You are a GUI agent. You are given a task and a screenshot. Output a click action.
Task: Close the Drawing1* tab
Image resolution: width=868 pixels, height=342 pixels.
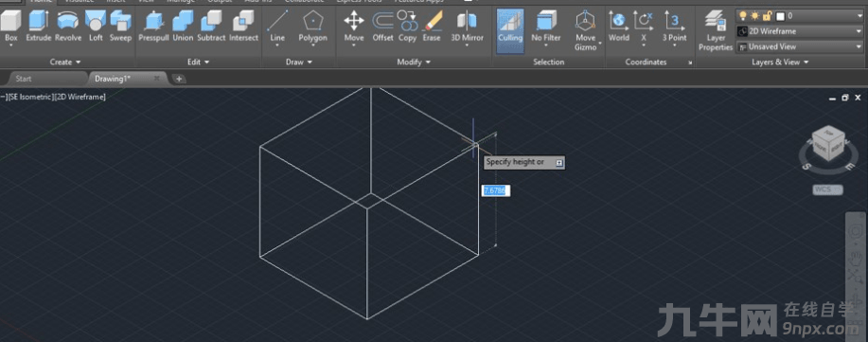click(x=157, y=79)
